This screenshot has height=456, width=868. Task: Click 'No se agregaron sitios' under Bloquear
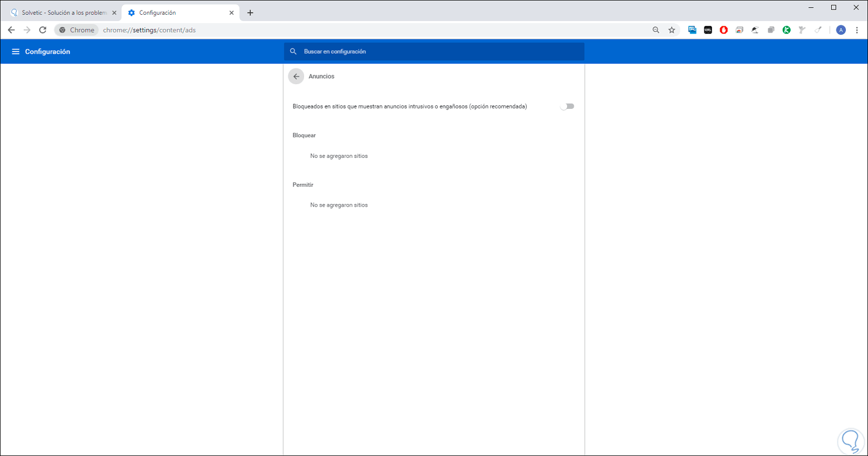click(x=339, y=156)
